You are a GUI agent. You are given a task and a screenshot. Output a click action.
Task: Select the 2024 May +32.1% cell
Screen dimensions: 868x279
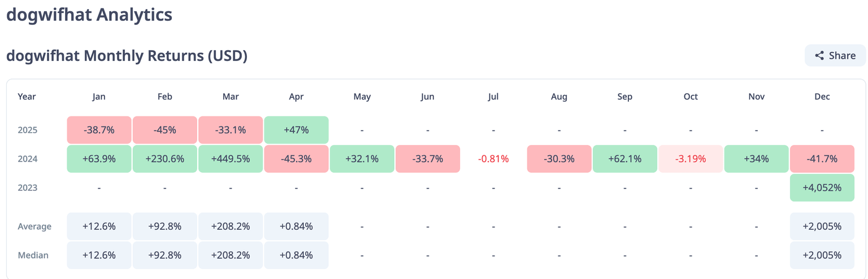point(362,159)
